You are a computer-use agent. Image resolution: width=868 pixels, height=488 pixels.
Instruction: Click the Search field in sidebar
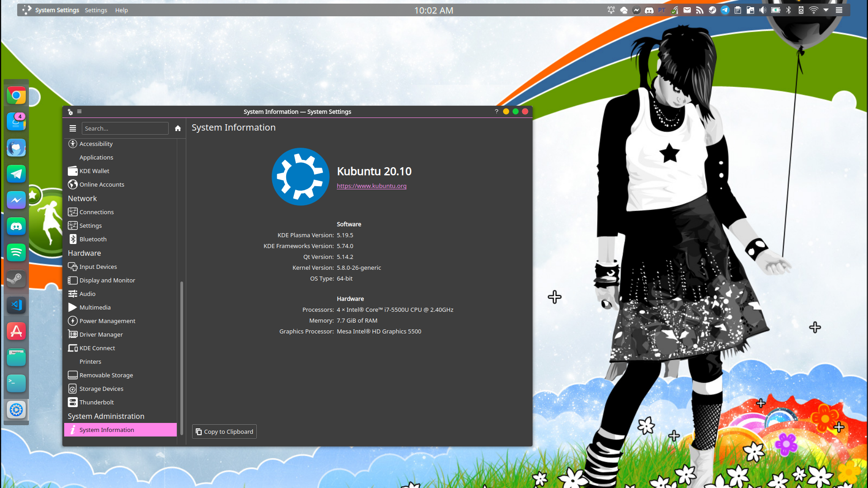click(x=125, y=128)
